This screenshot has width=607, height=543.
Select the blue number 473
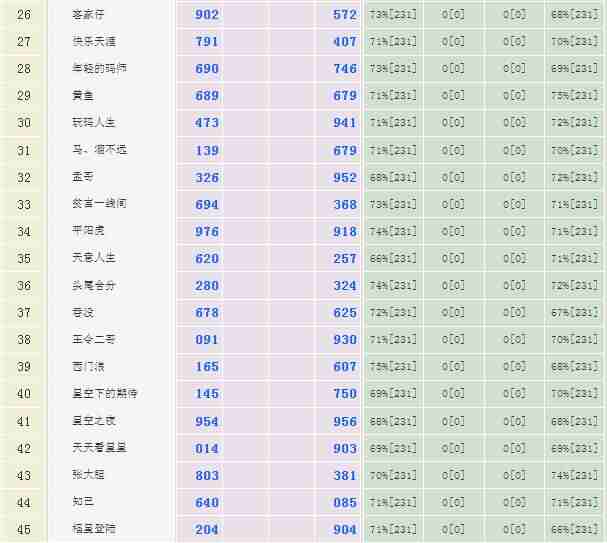[x=207, y=123]
